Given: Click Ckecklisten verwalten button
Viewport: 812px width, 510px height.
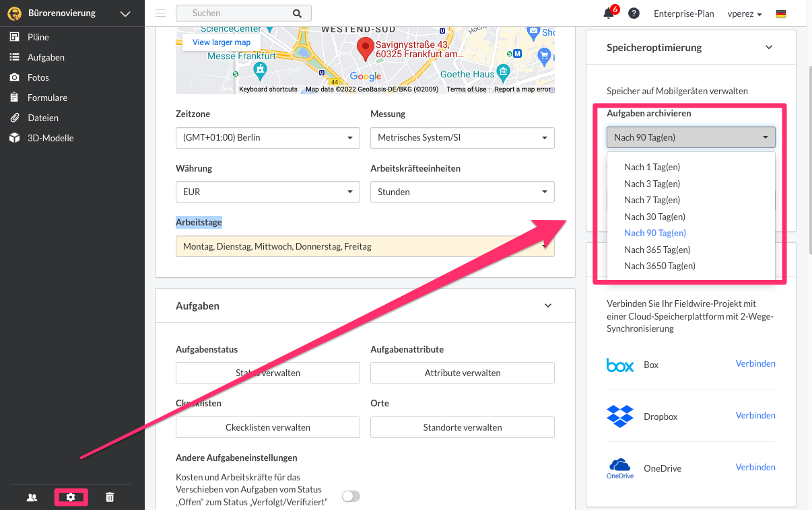Looking at the screenshot, I should (267, 427).
